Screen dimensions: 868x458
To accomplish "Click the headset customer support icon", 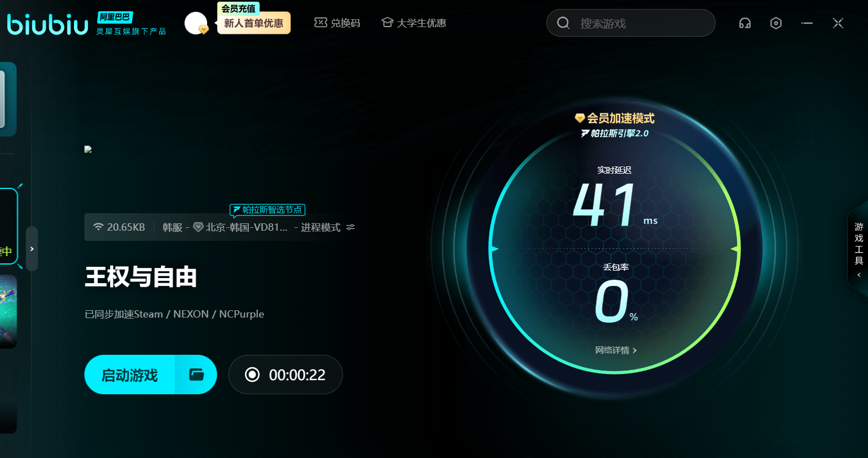I will [745, 23].
